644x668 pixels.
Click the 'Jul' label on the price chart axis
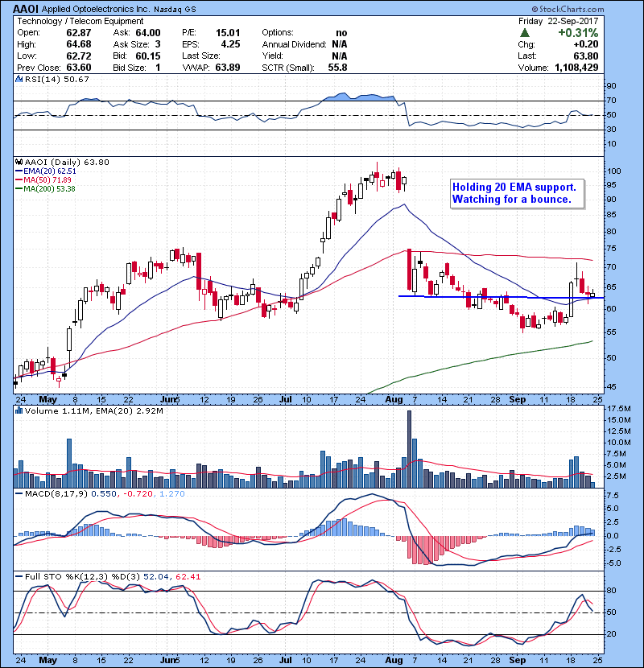click(x=286, y=399)
